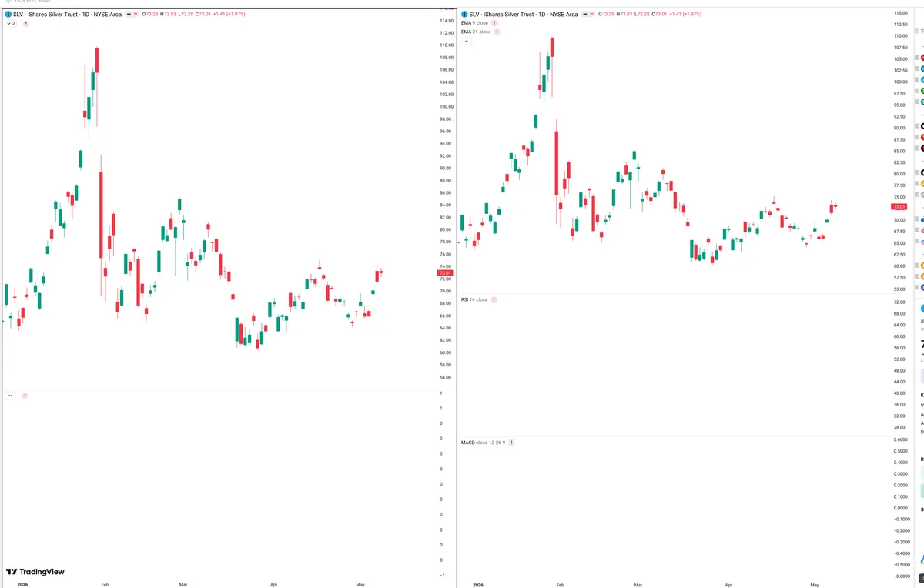Click the error icon beside the left chart's 2 indicators

tap(26, 24)
